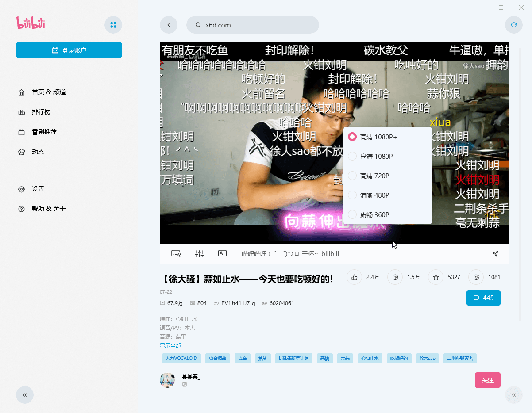The height and width of the screenshot is (413, 532).
Task: Click the danmaku font style icon
Action: click(x=222, y=253)
